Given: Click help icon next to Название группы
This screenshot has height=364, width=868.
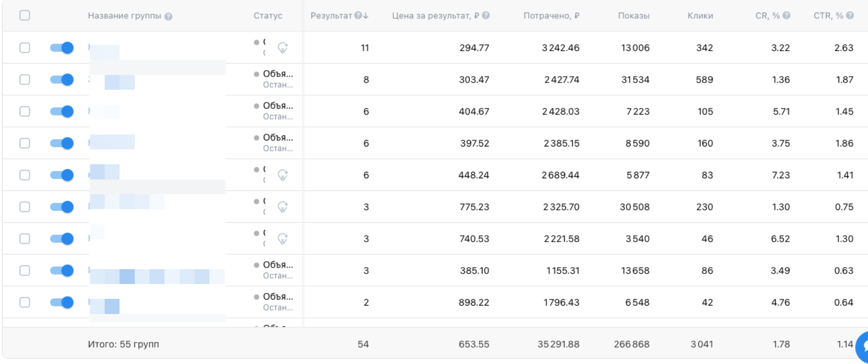Looking at the screenshot, I should (168, 17).
